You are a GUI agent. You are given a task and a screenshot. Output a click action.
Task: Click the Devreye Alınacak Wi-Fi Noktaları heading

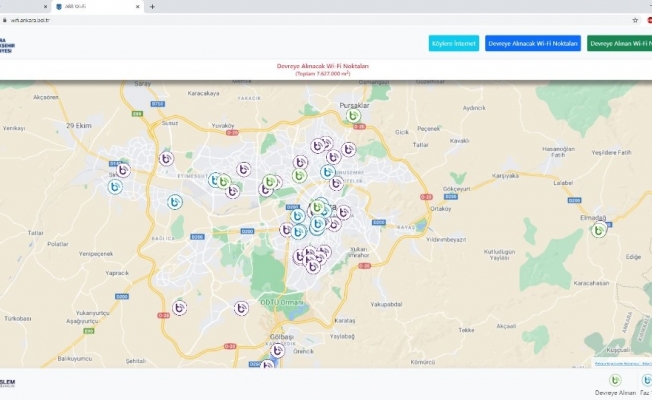point(323,65)
